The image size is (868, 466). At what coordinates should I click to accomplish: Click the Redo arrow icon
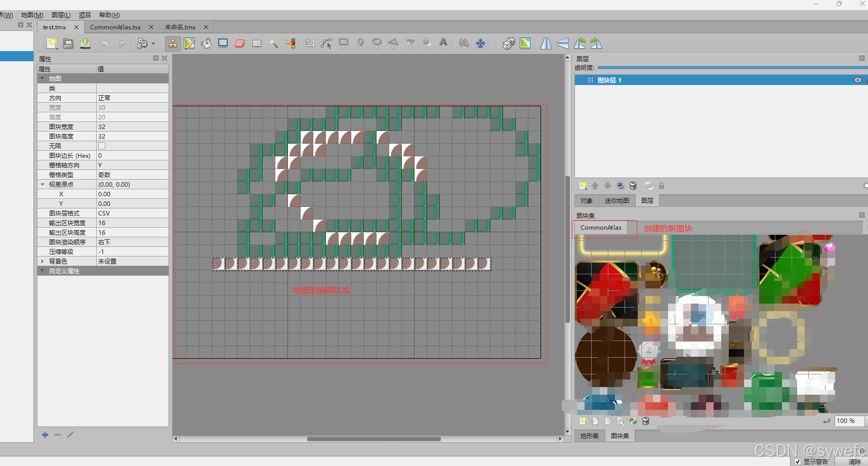122,44
